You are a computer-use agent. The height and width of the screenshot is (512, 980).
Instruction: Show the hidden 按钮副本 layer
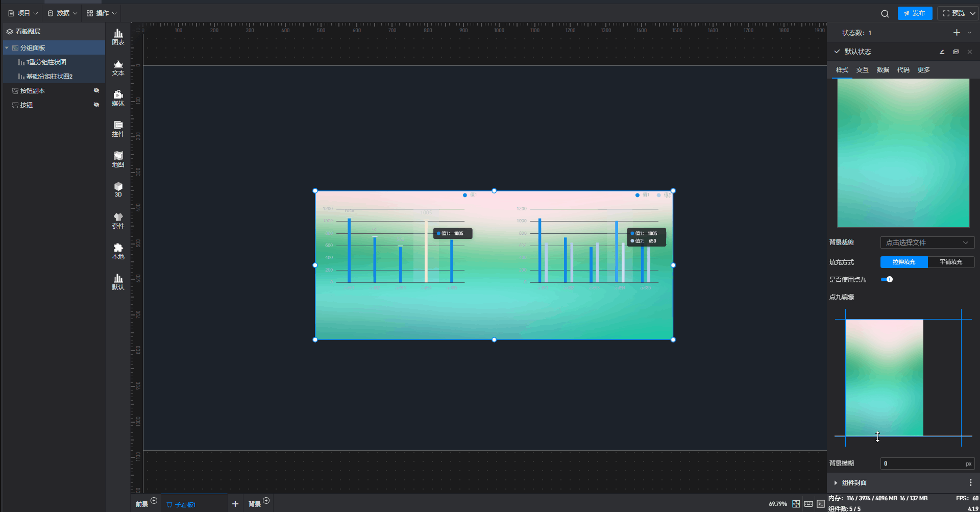(96, 90)
